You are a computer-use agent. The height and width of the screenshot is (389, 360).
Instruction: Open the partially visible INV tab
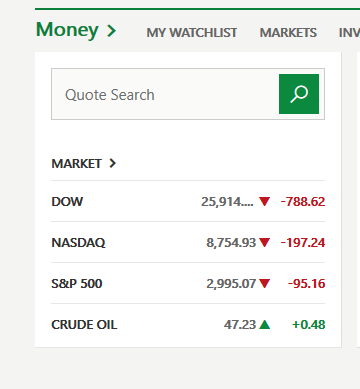click(x=349, y=33)
